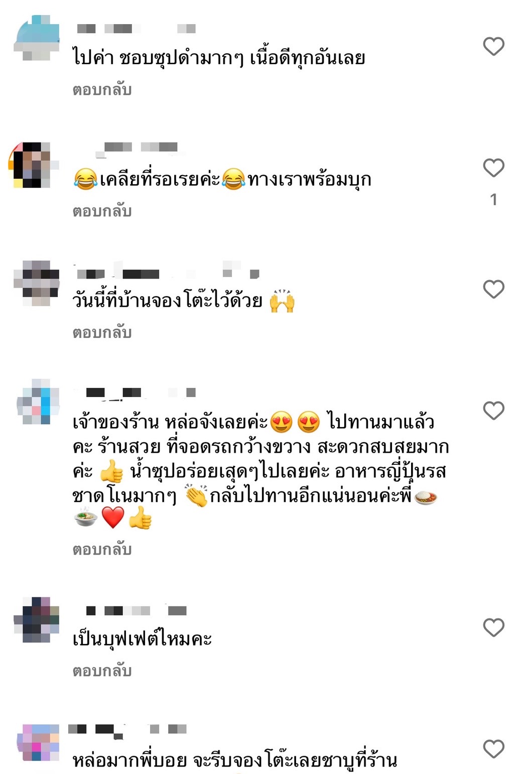
Task: Reply to the เป็นบุฟเฟต์ไหมคะ comment
Action: [x=102, y=671]
